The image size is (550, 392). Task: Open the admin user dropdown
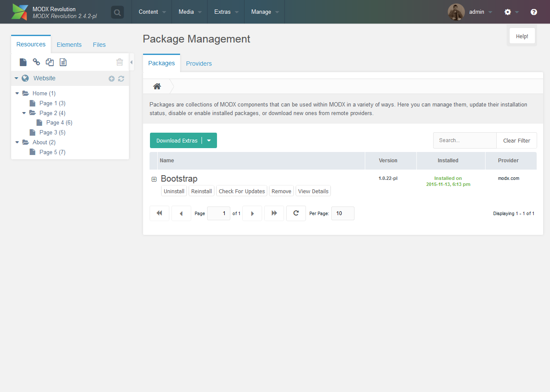coord(490,12)
